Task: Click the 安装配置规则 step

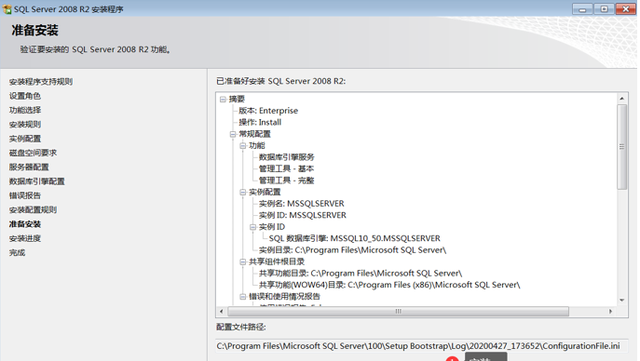Action: click(x=33, y=210)
